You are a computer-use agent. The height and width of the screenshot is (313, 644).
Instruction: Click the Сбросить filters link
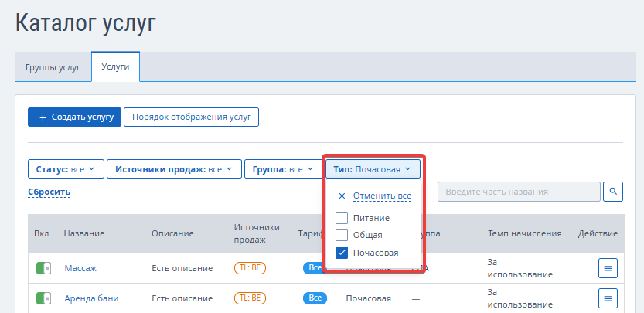49,192
